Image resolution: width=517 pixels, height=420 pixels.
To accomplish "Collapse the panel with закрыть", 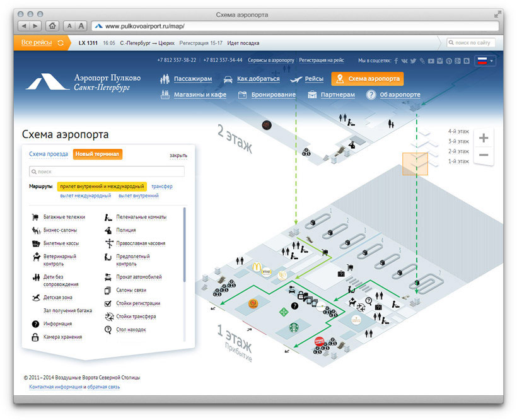I will pos(178,155).
